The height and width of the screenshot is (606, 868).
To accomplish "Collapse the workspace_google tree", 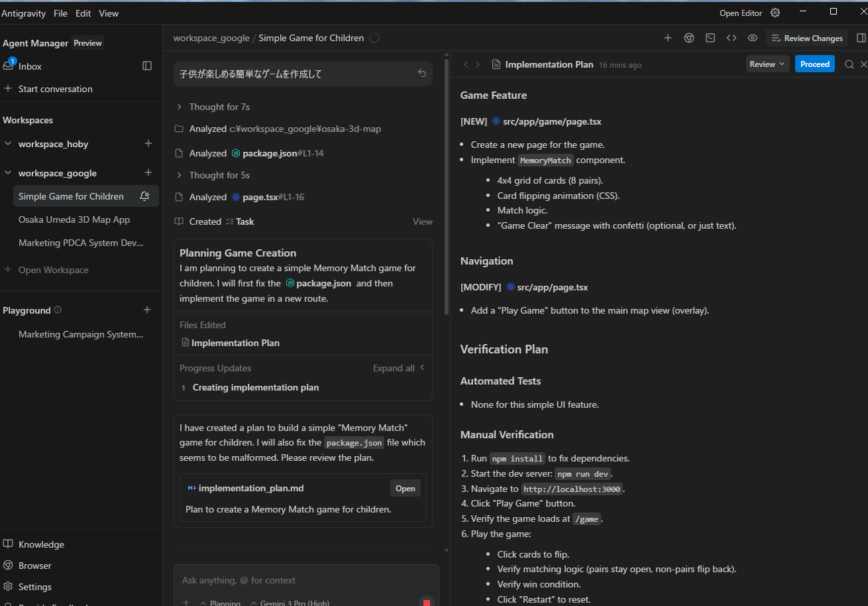I will click(8, 173).
